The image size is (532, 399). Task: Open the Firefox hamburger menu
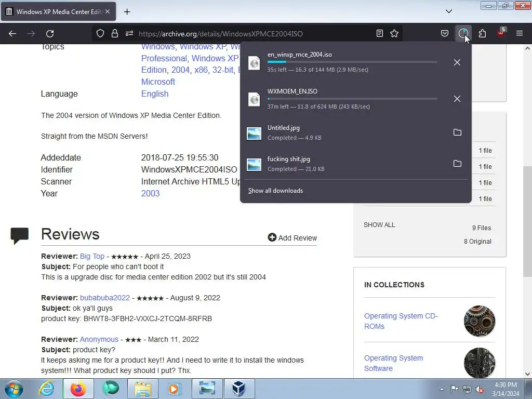(520, 33)
